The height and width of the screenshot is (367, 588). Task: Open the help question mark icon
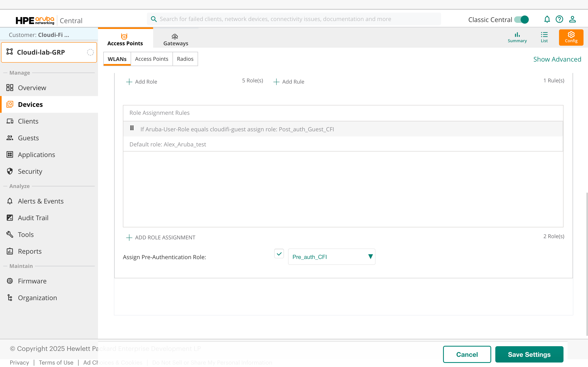(x=559, y=19)
